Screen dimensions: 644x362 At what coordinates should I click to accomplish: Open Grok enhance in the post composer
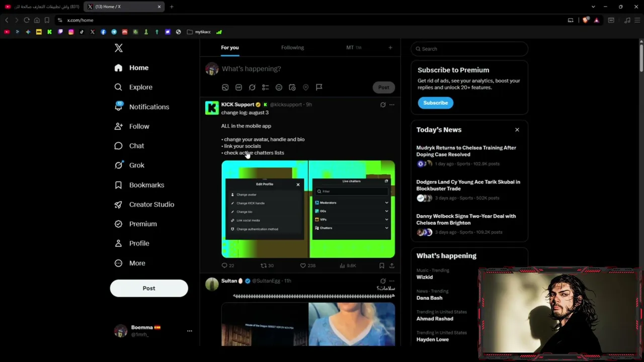click(x=252, y=87)
